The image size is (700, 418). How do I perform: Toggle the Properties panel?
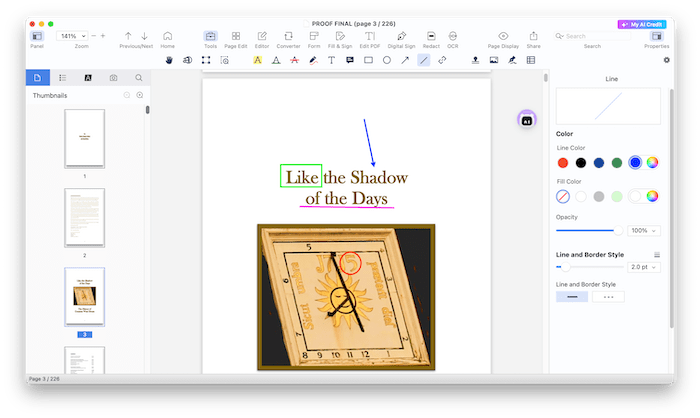click(656, 39)
